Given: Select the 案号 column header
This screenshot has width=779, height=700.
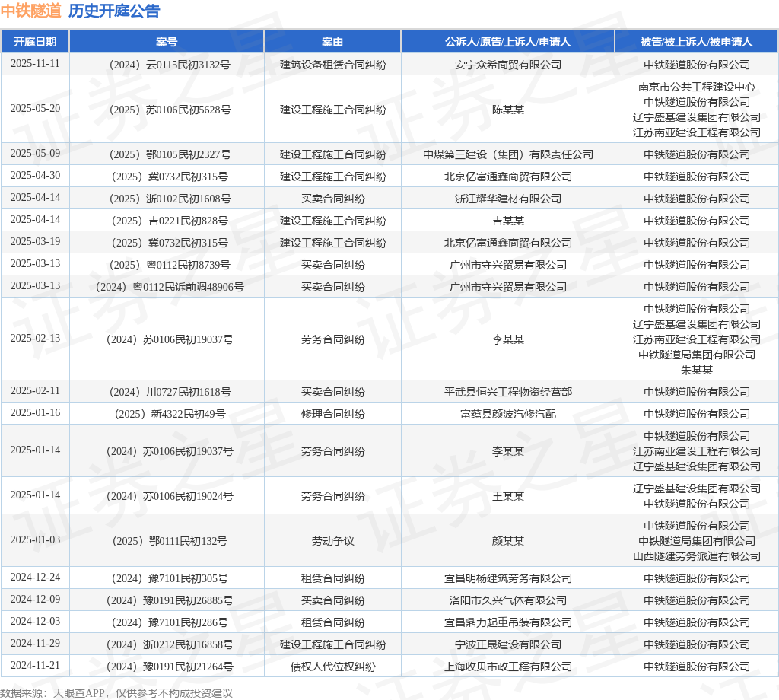Looking at the screenshot, I should coord(167,42).
